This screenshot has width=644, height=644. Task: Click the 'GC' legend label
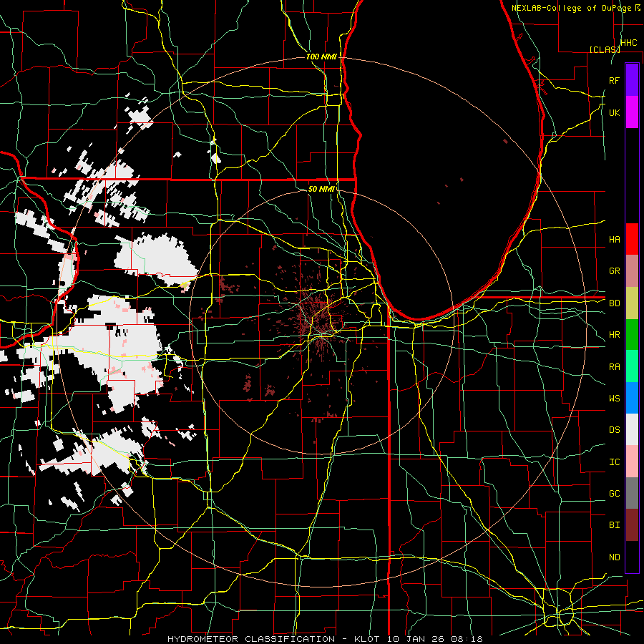(614, 493)
